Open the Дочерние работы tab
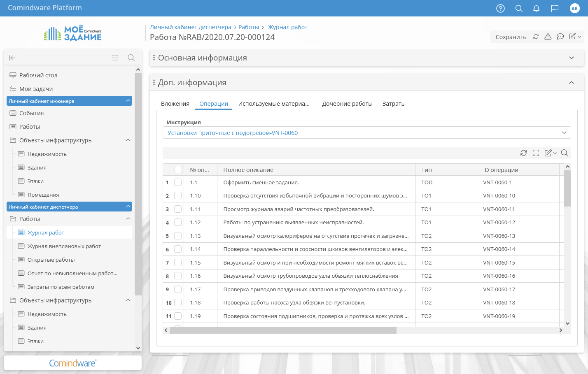This screenshot has height=374, width=588. (x=347, y=104)
